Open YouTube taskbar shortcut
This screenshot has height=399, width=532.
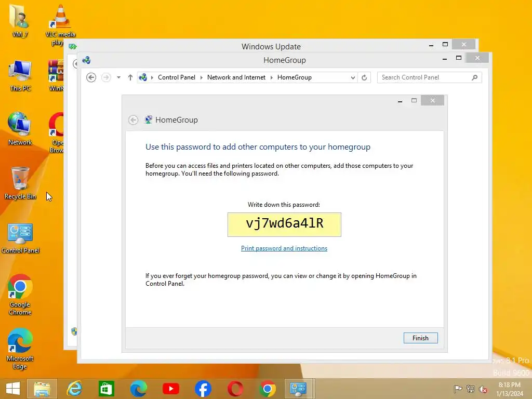[170, 389]
